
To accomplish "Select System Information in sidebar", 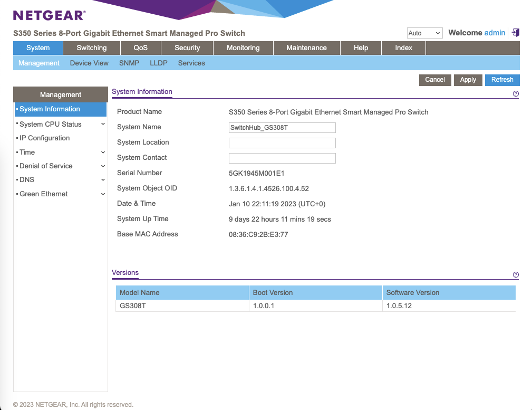I will coord(61,109).
